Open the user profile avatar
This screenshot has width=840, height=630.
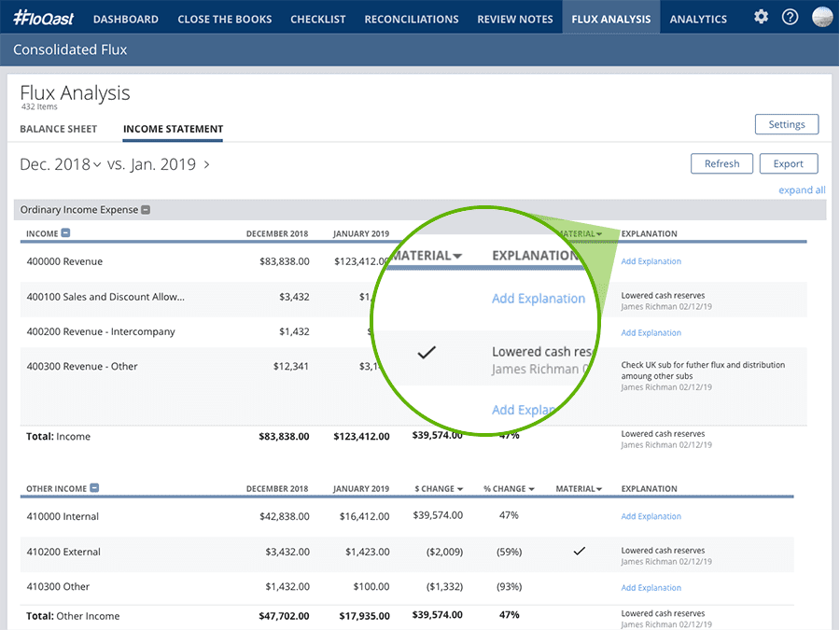point(821,17)
